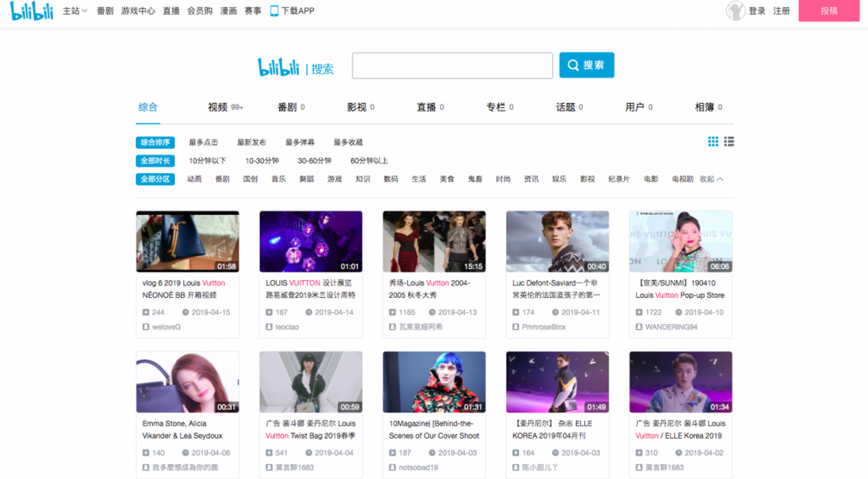The image size is (868, 479).
Task: Click play count icon beside 1722
Action: [639, 312]
